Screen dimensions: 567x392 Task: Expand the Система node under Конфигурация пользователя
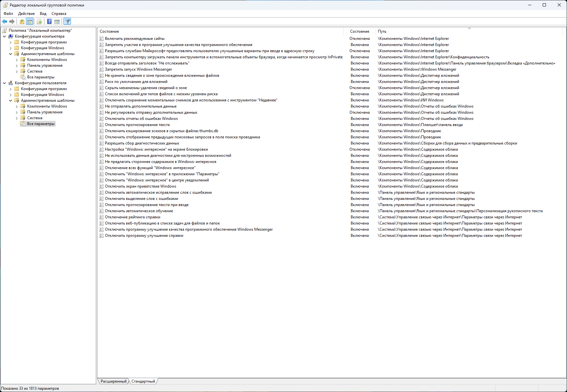coord(17,118)
